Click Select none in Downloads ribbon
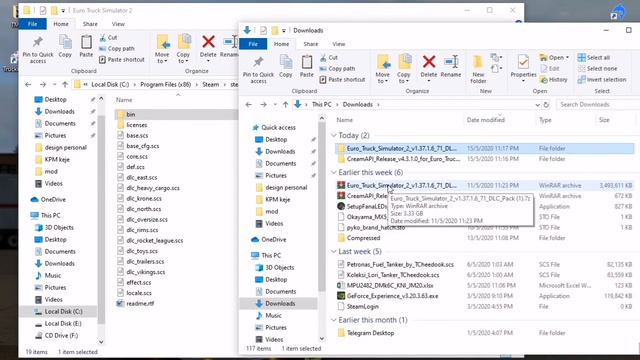 click(598, 69)
